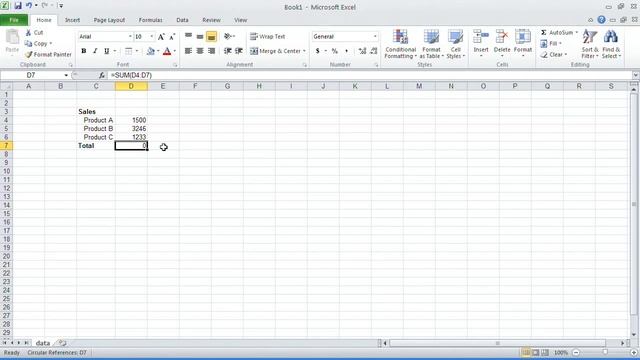
Task: Open Conditional Formatting
Action: coord(400,44)
